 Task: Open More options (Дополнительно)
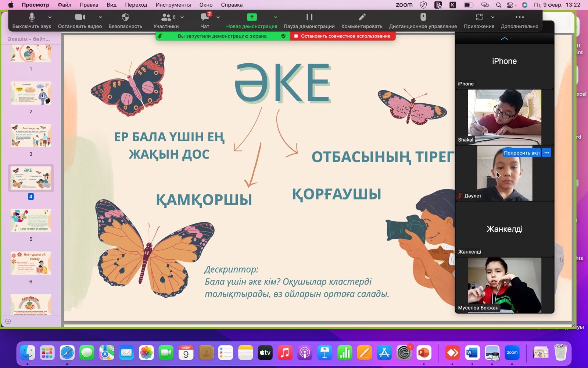tap(519, 17)
